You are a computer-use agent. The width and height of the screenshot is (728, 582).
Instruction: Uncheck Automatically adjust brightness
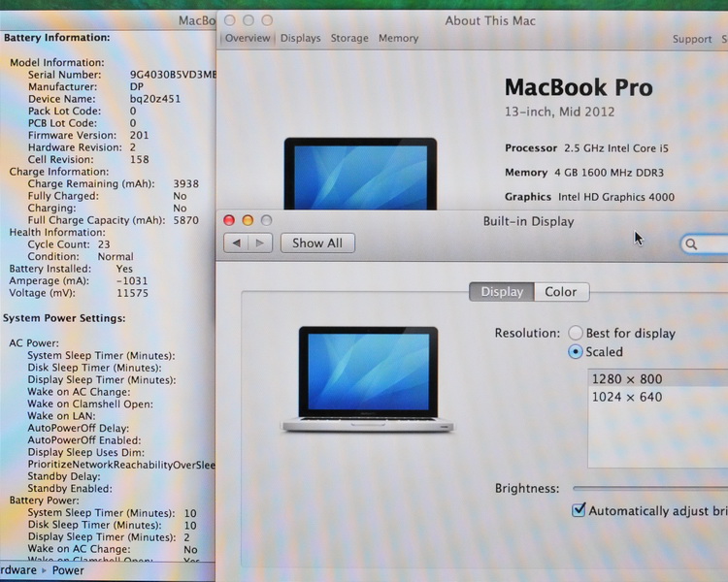pyautogui.click(x=579, y=510)
